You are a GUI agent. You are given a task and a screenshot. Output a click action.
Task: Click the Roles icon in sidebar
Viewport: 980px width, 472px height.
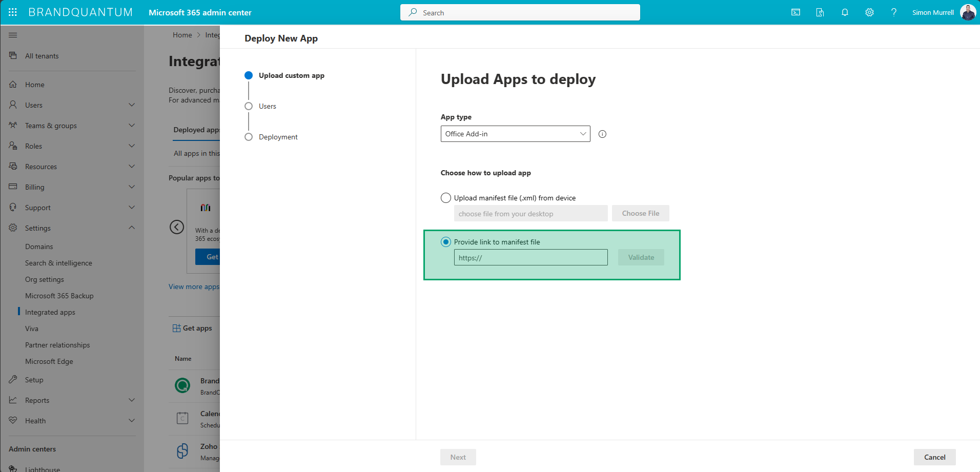[13, 146]
